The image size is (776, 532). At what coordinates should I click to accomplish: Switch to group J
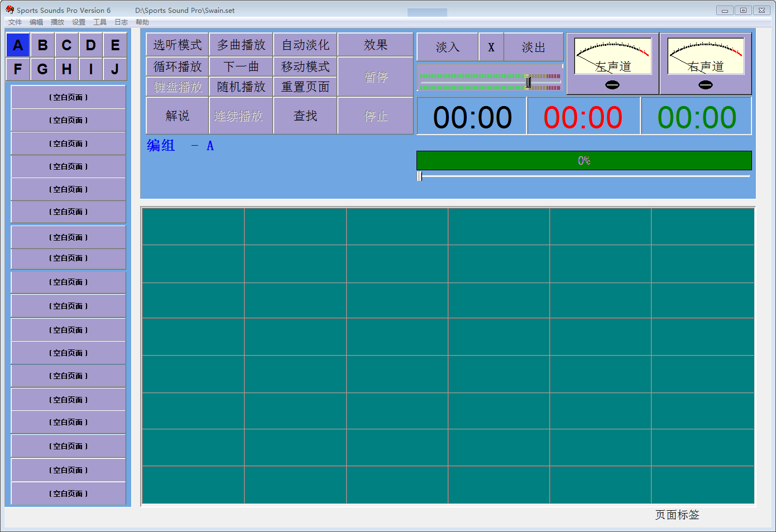(x=115, y=69)
